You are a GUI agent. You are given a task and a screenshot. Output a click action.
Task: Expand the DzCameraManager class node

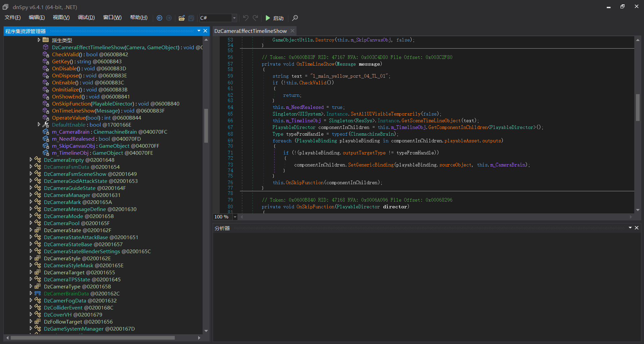click(x=31, y=195)
